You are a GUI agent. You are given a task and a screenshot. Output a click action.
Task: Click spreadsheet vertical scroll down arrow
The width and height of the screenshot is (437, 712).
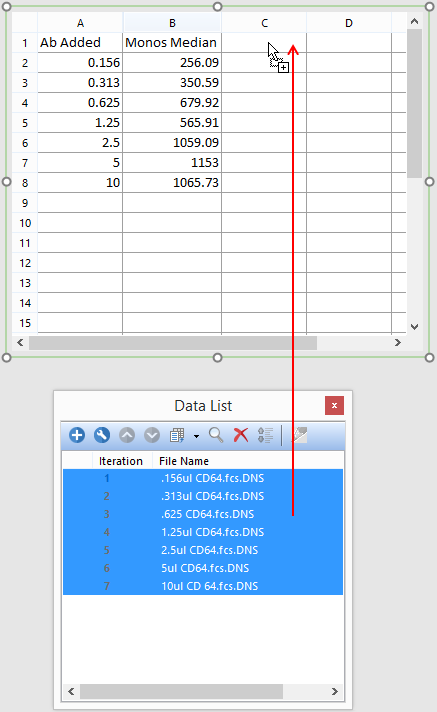coord(414,326)
